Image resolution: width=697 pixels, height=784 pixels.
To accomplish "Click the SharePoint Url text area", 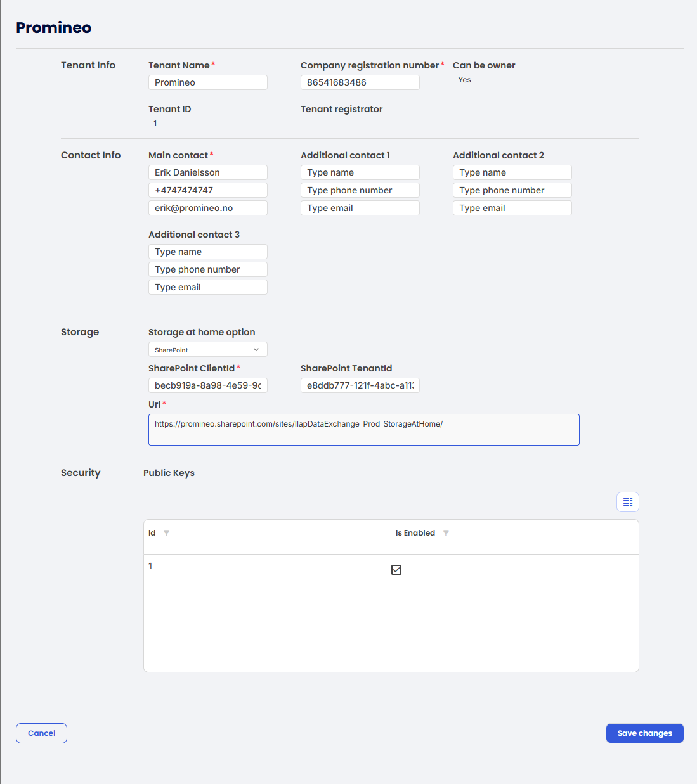I will [x=364, y=430].
